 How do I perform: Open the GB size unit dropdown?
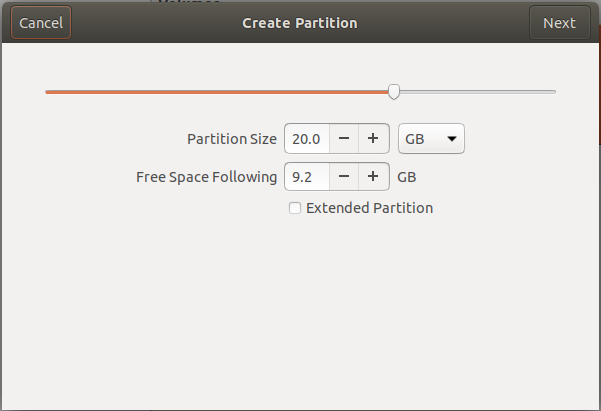pos(431,138)
